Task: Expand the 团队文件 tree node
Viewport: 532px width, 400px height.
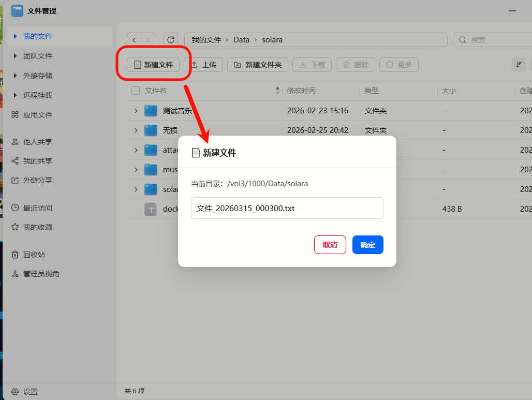Action: point(16,56)
